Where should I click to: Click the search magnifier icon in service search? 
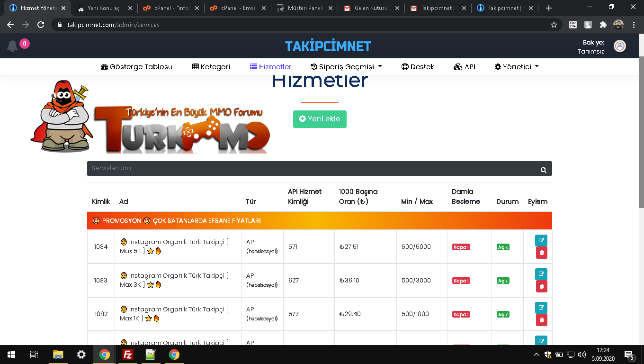[x=544, y=170]
